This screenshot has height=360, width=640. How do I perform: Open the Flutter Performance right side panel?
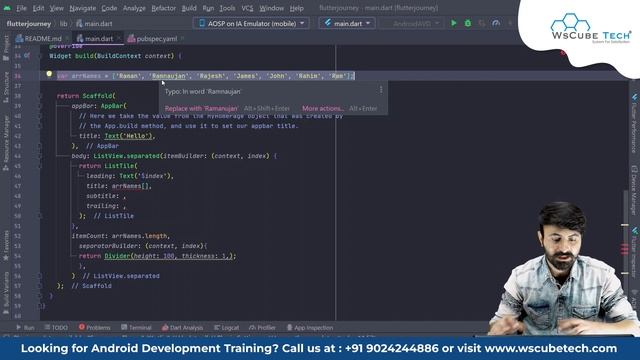click(634, 124)
